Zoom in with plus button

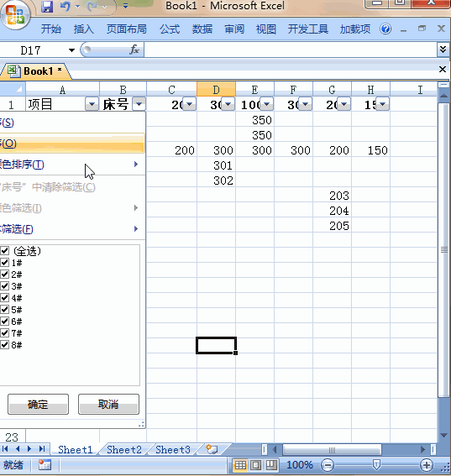(427, 465)
